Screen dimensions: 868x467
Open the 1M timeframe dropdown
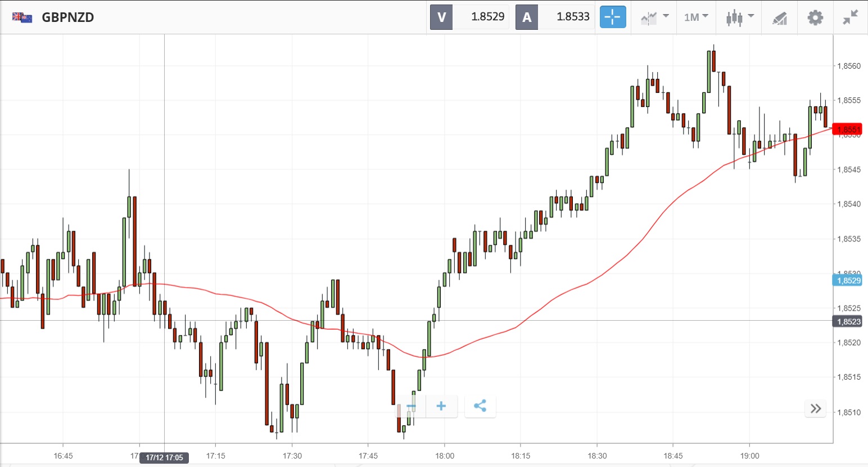pos(696,17)
